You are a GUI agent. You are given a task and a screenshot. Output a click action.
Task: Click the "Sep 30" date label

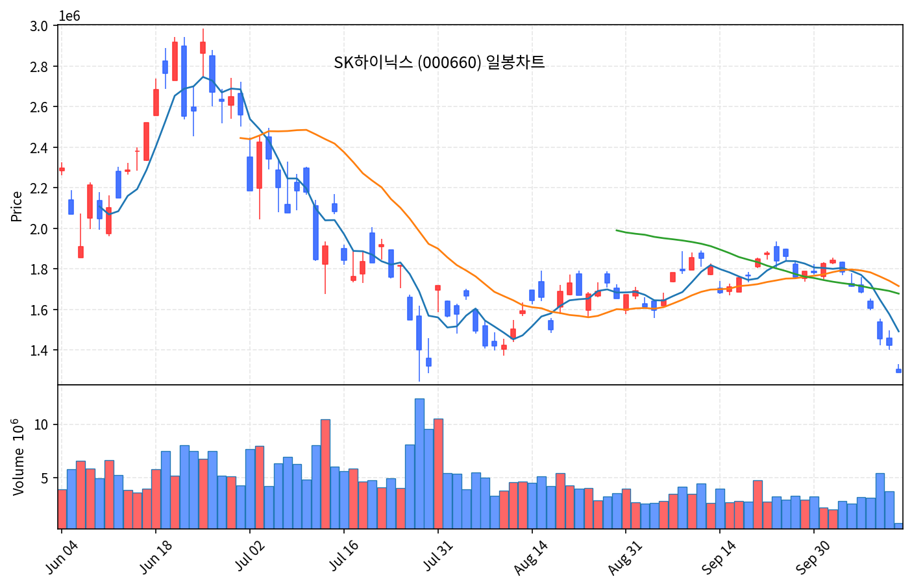coord(813,557)
